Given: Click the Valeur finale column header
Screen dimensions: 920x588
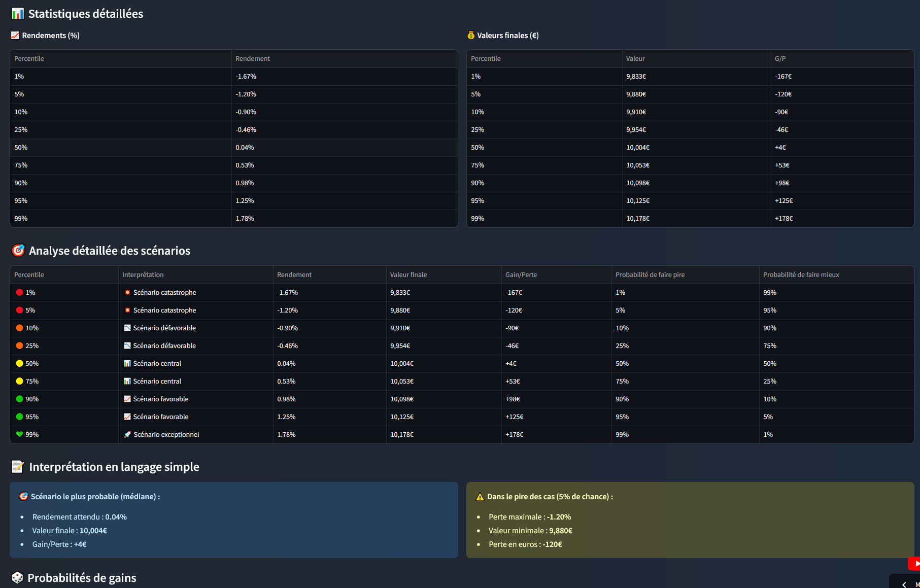Looking at the screenshot, I should click(408, 275).
